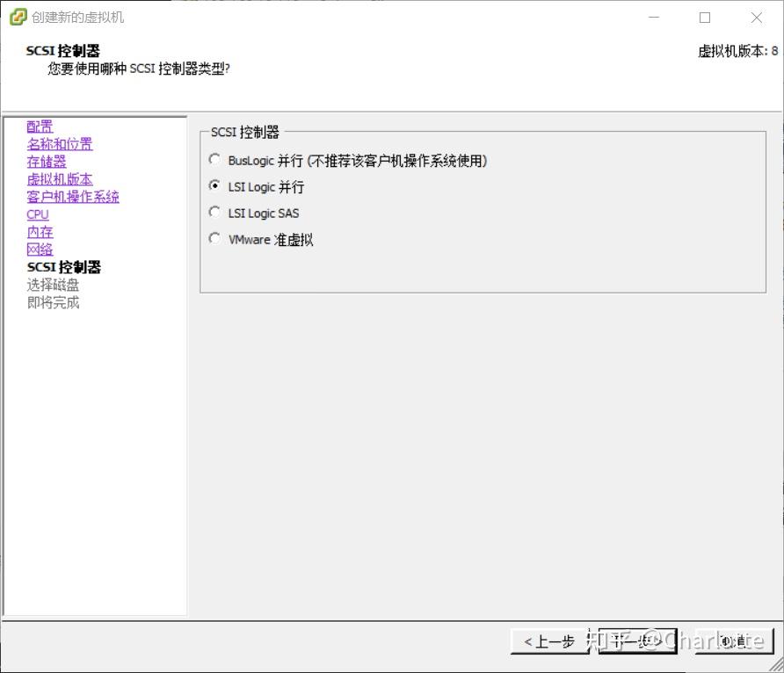The height and width of the screenshot is (673, 784).
Task: Select LSI Logic SAS controller type
Action: 214,213
